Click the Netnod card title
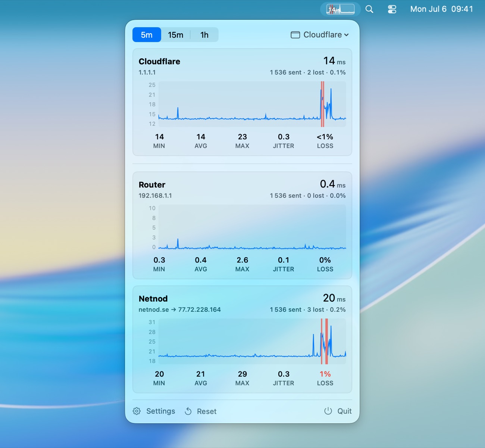 click(153, 299)
